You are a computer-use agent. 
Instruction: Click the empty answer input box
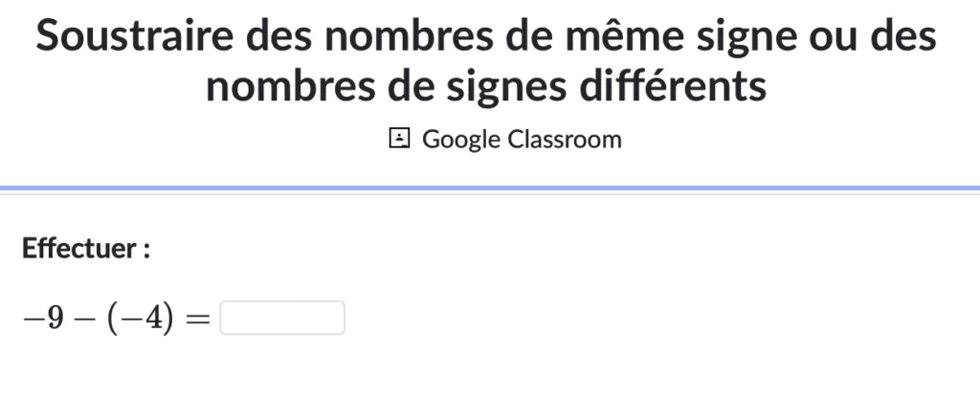point(282,319)
